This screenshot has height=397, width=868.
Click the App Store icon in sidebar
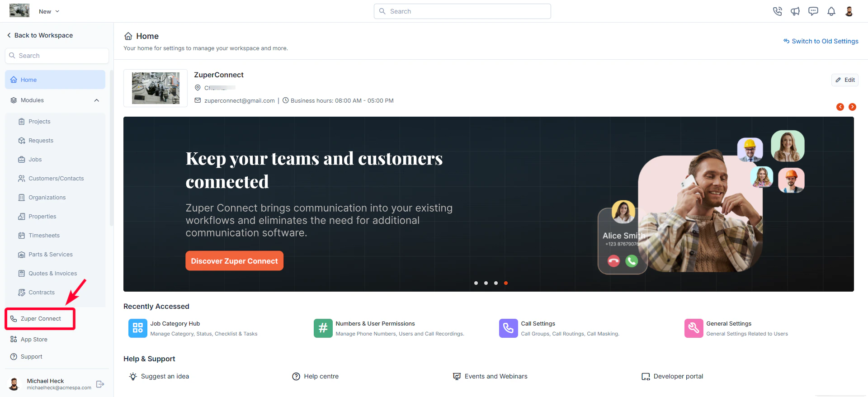[14, 340]
